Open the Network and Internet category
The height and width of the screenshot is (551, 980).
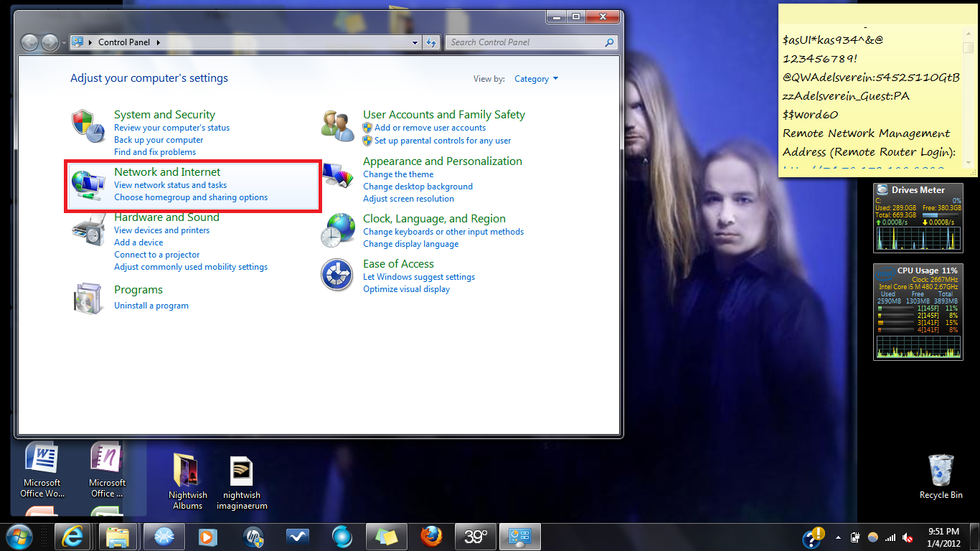(167, 172)
